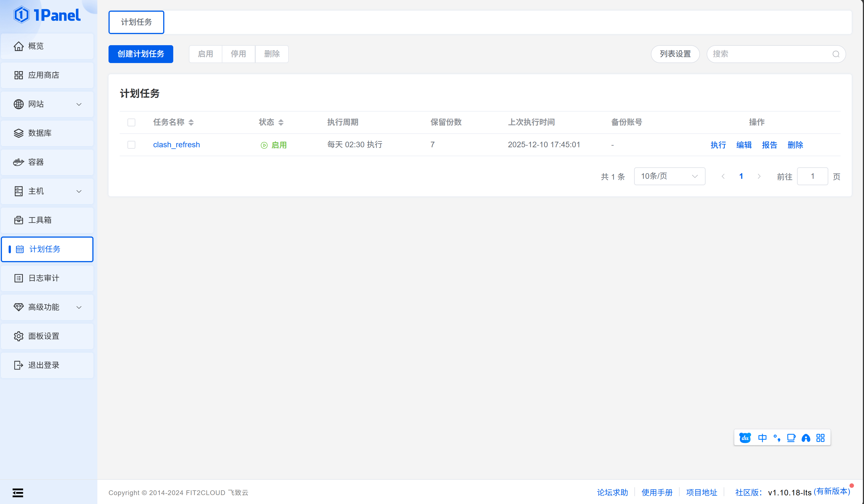864x504 pixels.
Task: Open the 10条/页 page size dropdown
Action: [x=669, y=176]
